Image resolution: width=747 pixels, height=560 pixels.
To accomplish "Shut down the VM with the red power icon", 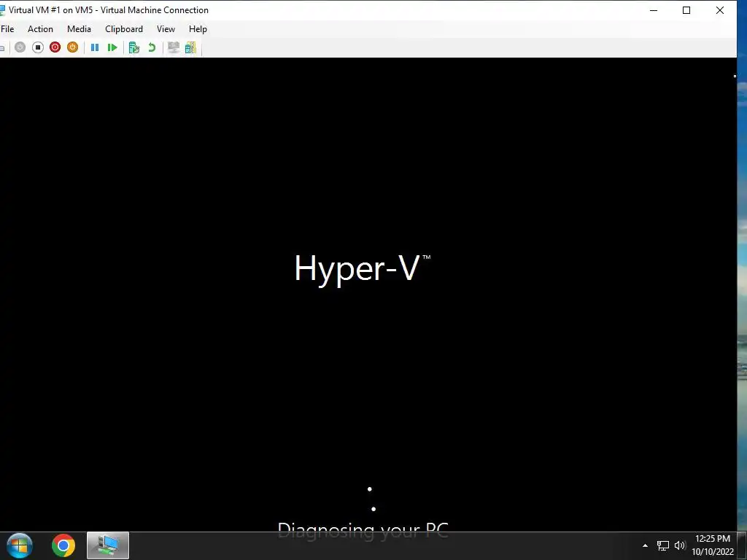I will tap(55, 47).
